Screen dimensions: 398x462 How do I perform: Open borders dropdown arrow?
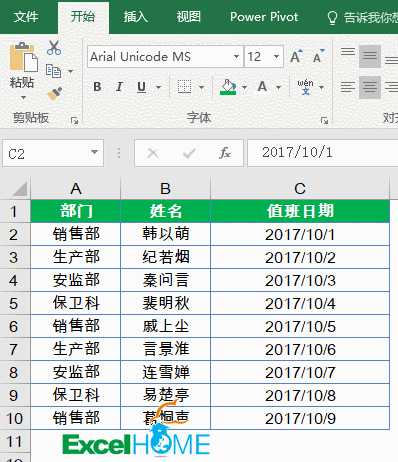pyautogui.click(x=201, y=87)
